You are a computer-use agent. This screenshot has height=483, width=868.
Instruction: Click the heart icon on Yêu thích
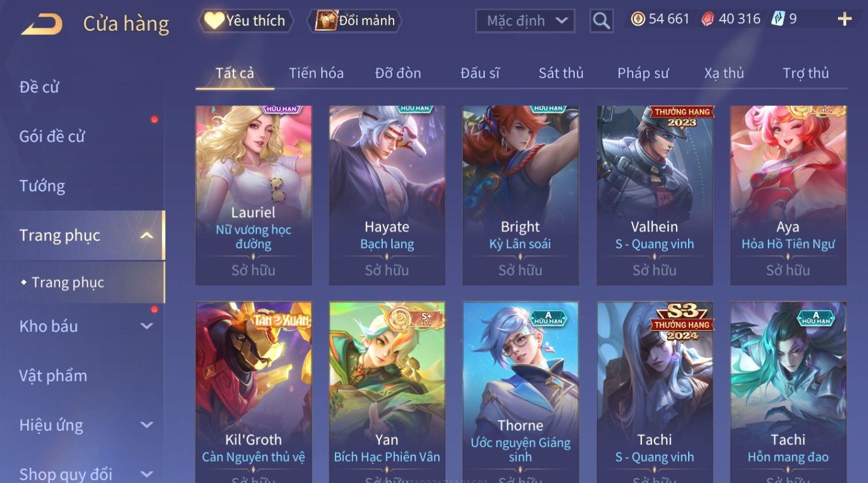[214, 20]
